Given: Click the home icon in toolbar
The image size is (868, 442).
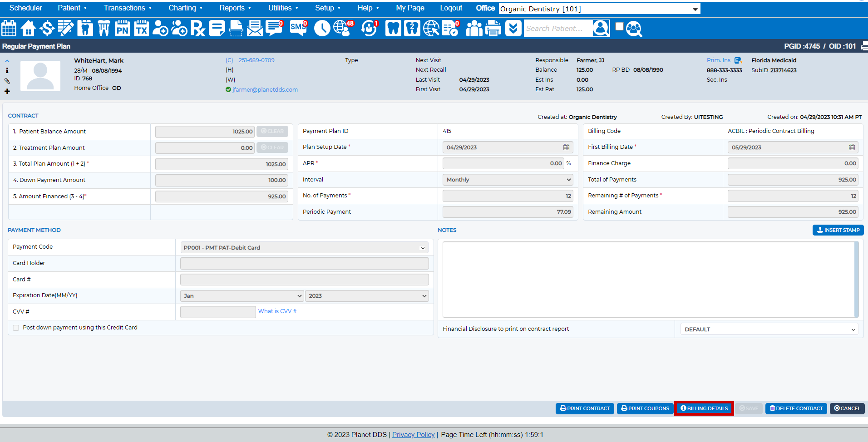Looking at the screenshot, I should (x=28, y=28).
